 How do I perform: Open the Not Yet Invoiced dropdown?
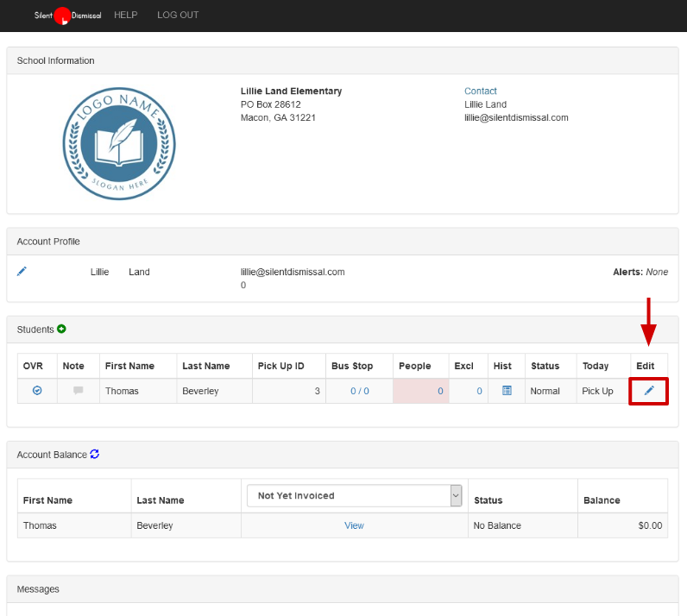pyautogui.click(x=355, y=495)
